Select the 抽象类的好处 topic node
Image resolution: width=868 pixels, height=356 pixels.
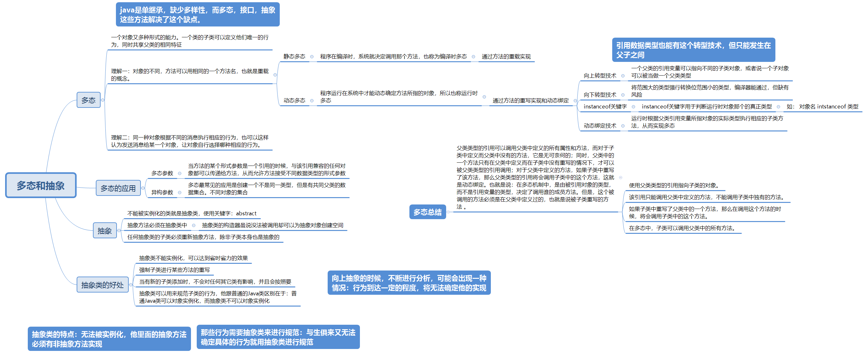click(x=103, y=285)
